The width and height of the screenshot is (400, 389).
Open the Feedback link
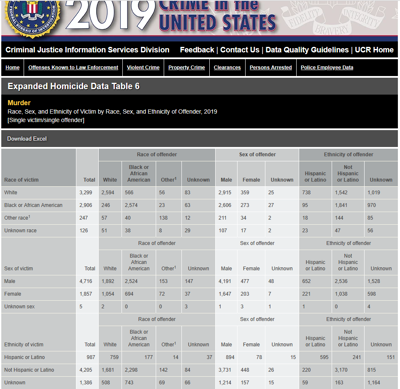coord(197,50)
